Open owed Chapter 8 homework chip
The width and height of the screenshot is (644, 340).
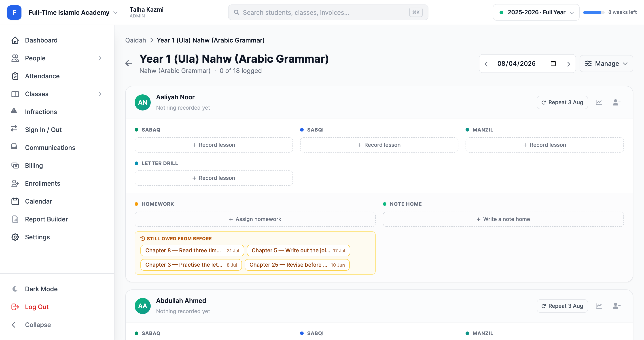point(192,251)
